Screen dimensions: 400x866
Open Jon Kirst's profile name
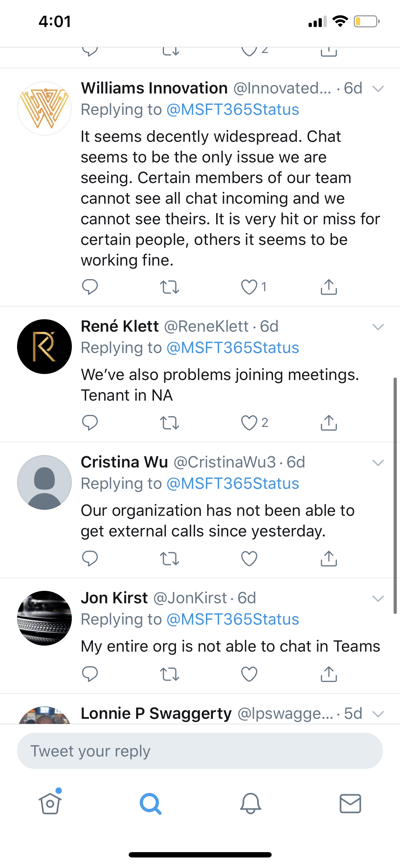coord(114,598)
